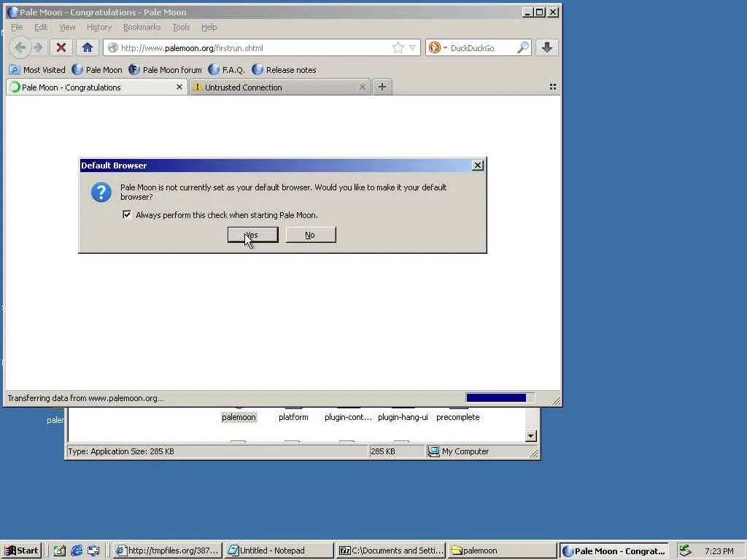This screenshot has width=747, height=560.
Task: Close the Untrusted Connection tab
Action: click(x=362, y=87)
